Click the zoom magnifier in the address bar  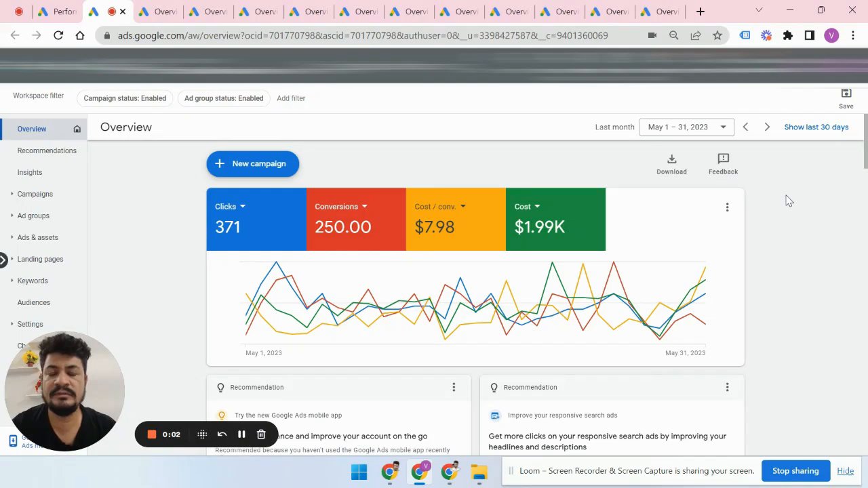pyautogui.click(x=674, y=35)
